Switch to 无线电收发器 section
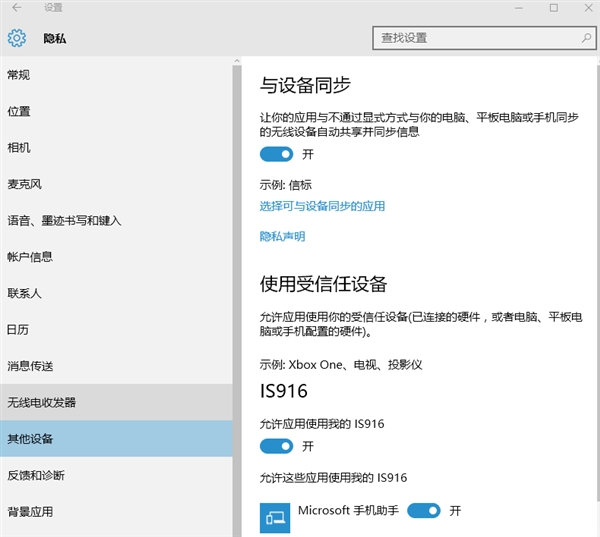 pyautogui.click(x=41, y=402)
